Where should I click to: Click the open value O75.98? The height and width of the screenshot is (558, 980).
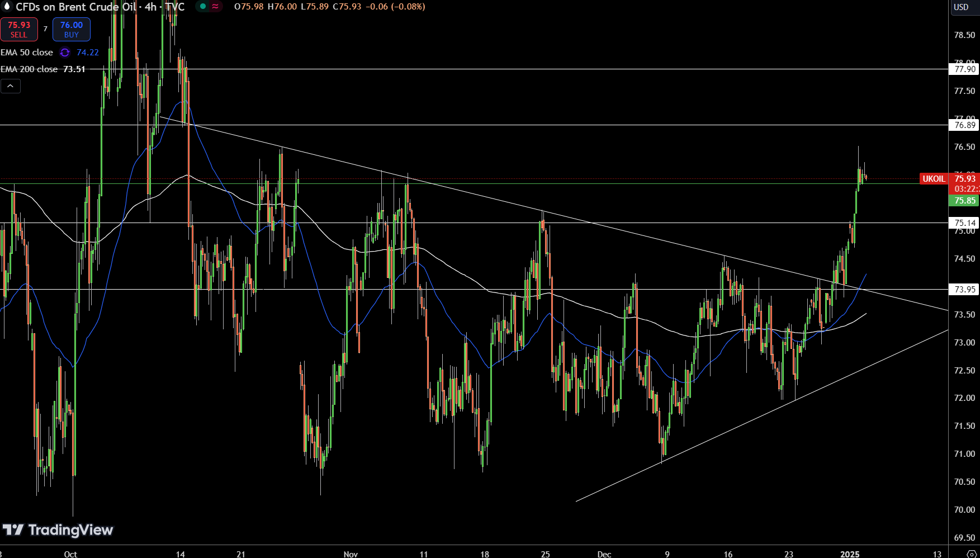point(249,7)
